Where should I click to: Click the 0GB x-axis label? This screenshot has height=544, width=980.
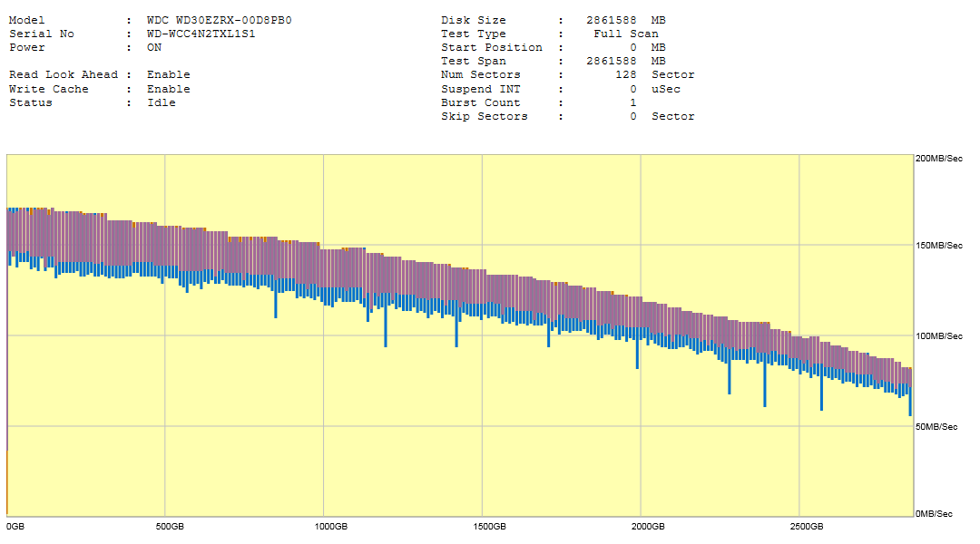pyautogui.click(x=15, y=527)
